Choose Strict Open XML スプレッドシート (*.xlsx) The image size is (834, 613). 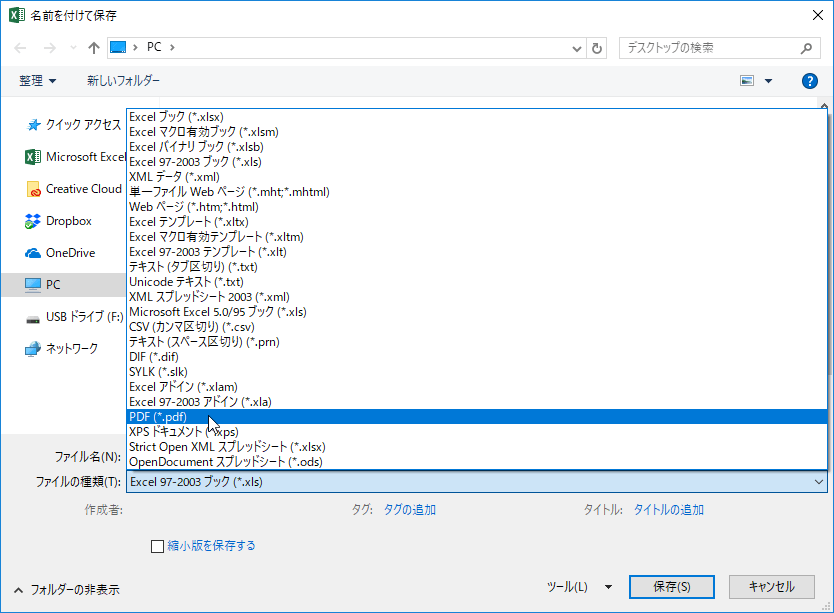click(x=477, y=447)
